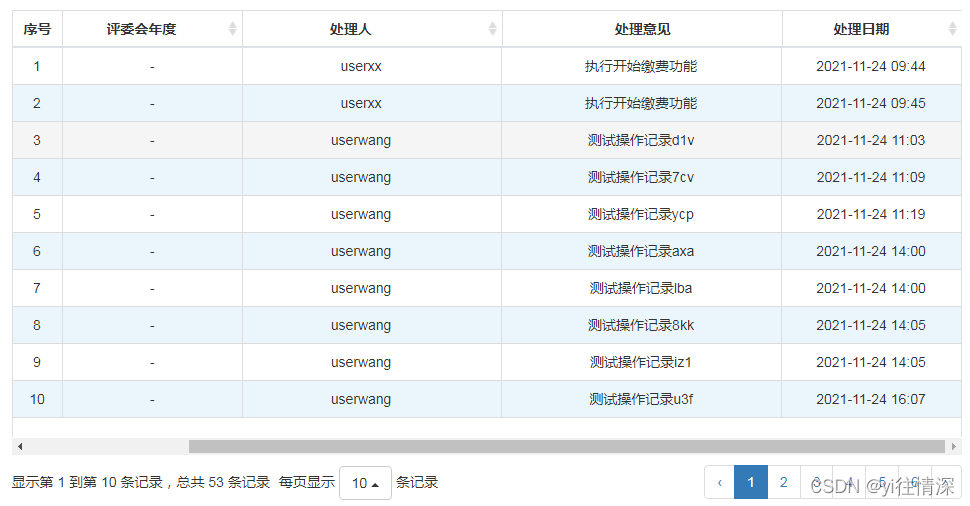970x506 pixels.
Task: Click date 2021-11-24 16:07
Action: [870, 400]
